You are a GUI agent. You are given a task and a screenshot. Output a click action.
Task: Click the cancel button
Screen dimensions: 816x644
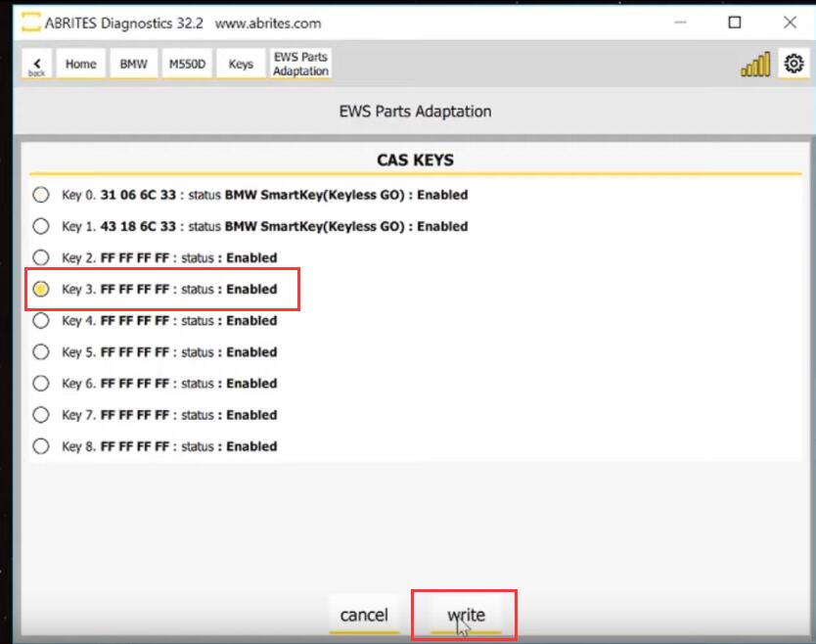coord(364,616)
